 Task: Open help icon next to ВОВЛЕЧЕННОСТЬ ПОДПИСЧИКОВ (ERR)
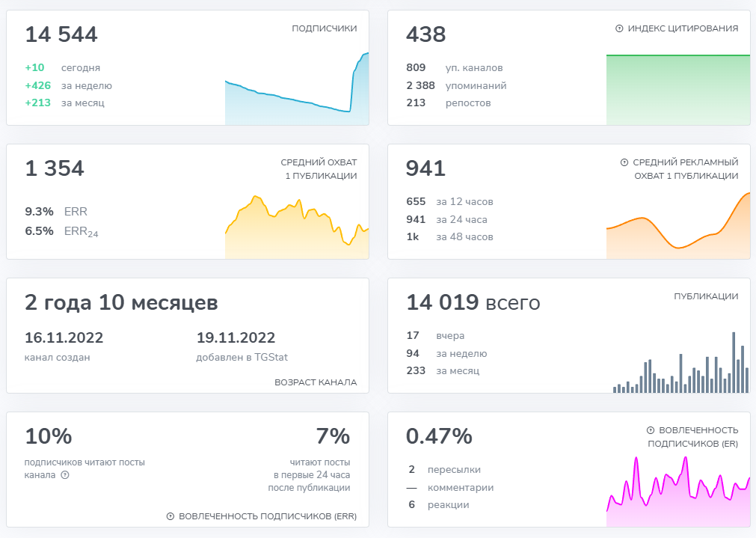tap(170, 516)
